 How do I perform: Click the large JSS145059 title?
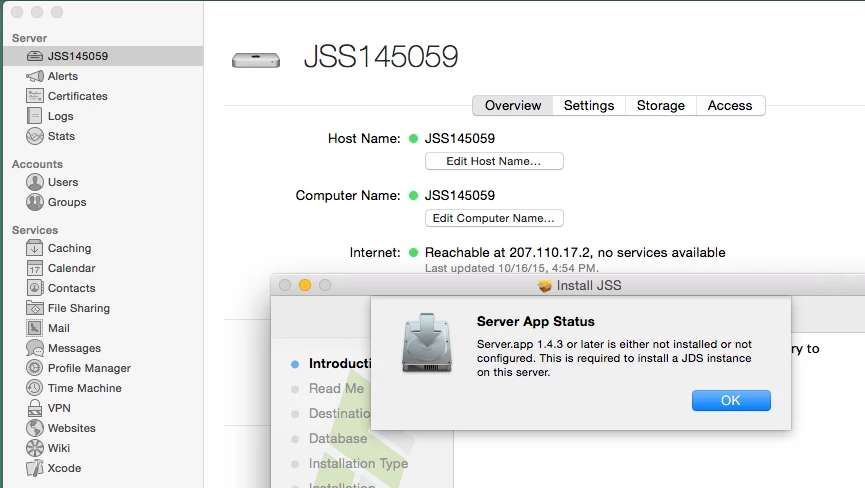click(x=381, y=56)
